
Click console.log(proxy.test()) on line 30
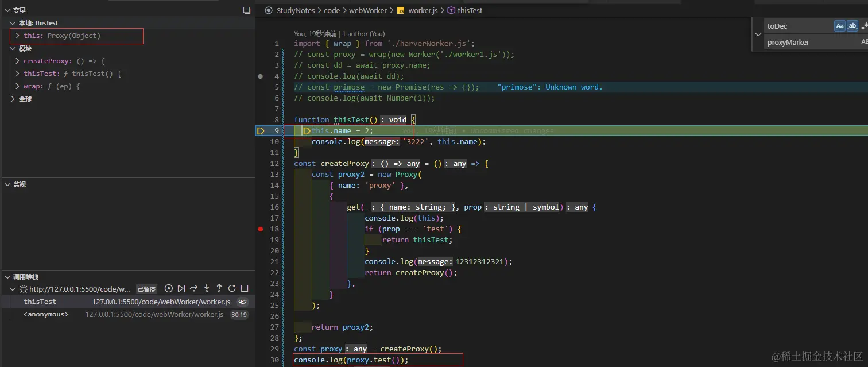point(351,360)
